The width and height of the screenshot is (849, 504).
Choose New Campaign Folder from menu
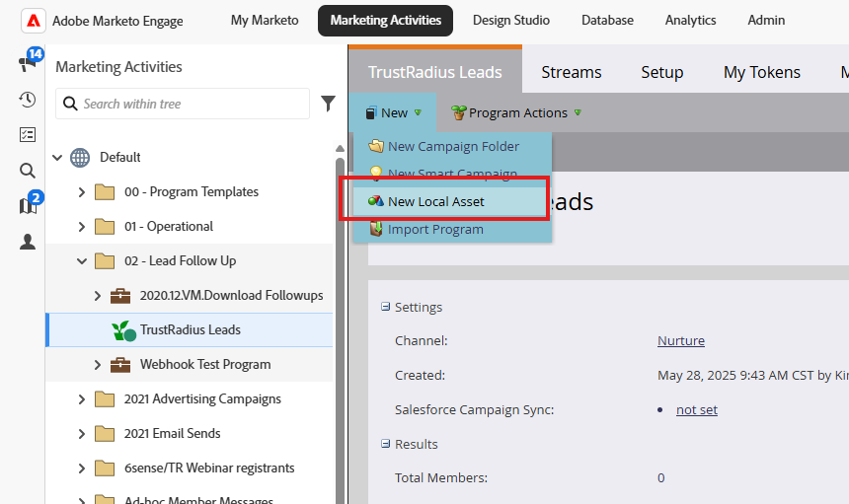[453, 146]
